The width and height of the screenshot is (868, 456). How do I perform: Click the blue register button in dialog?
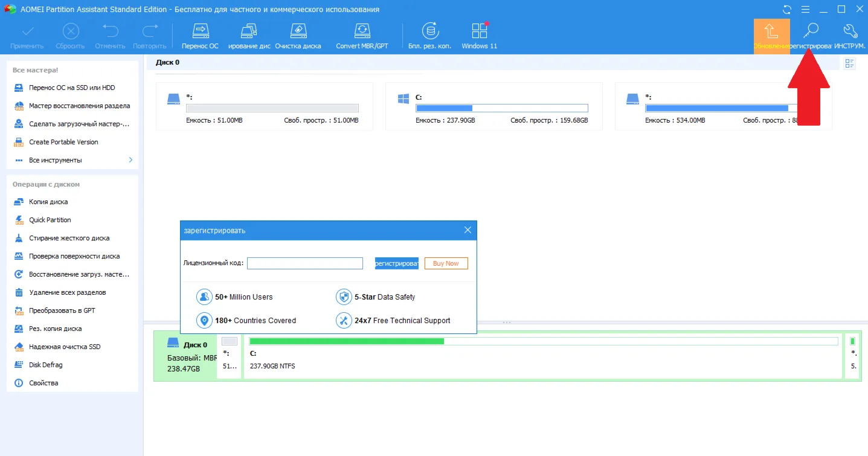(396, 263)
